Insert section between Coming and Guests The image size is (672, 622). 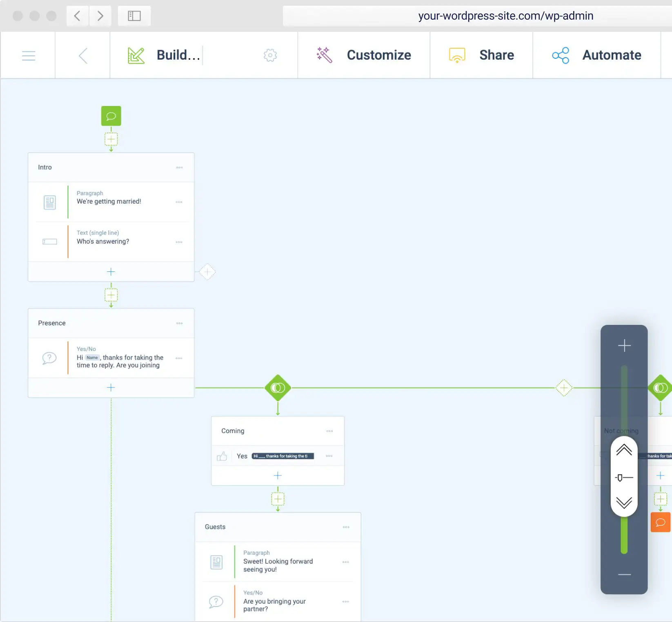(x=278, y=499)
